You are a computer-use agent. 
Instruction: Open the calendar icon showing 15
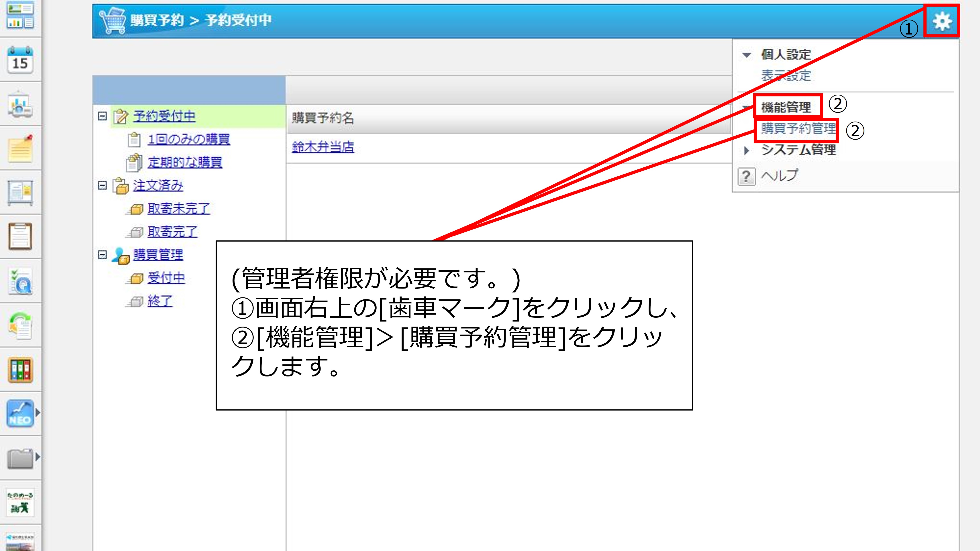click(x=20, y=61)
